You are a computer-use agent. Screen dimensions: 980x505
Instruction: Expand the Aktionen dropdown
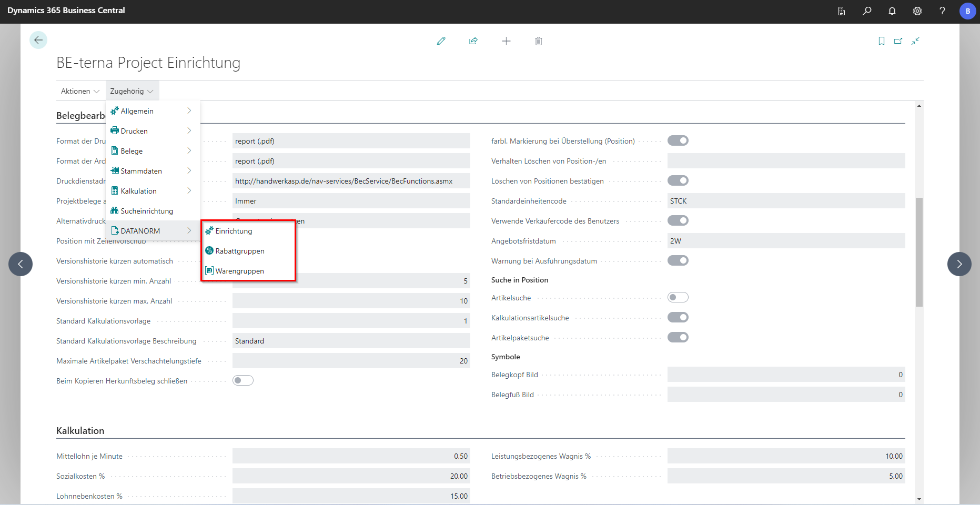[80, 92]
